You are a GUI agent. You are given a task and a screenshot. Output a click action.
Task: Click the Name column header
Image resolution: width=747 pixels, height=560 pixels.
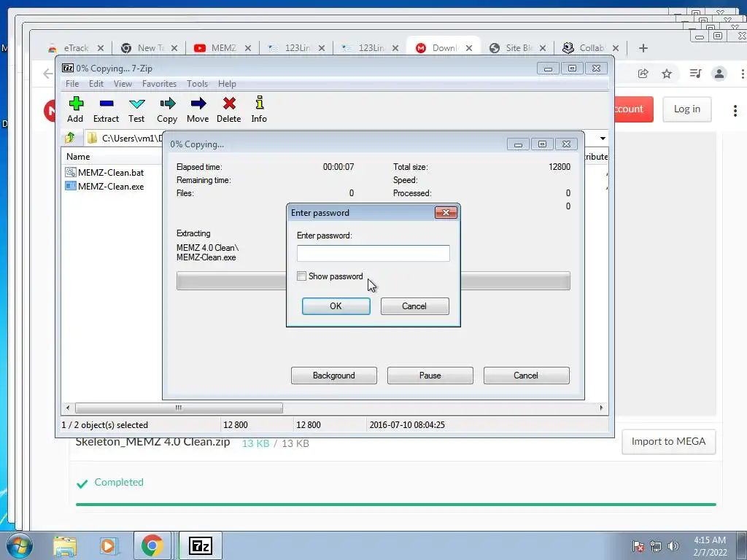tap(78, 157)
